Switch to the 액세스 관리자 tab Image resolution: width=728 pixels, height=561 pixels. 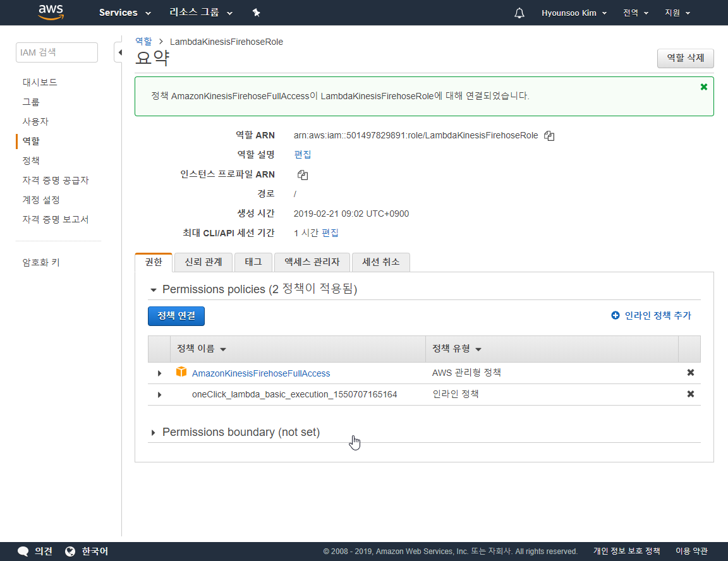tap(312, 262)
